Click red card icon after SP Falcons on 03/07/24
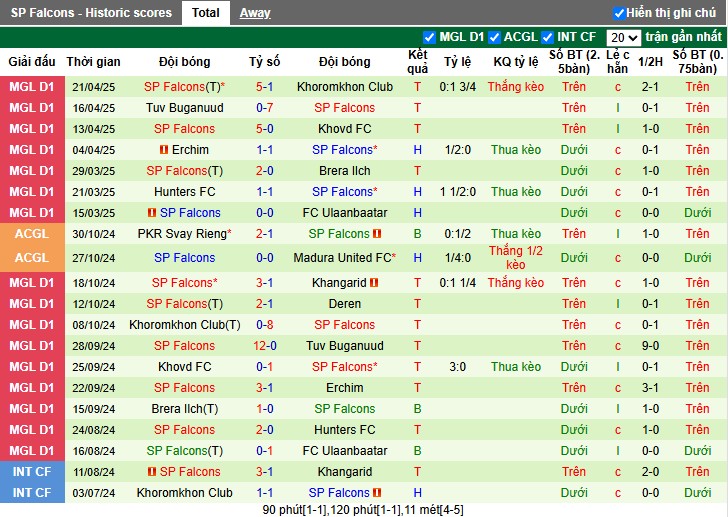This screenshot has width=728, height=517. coord(377,493)
